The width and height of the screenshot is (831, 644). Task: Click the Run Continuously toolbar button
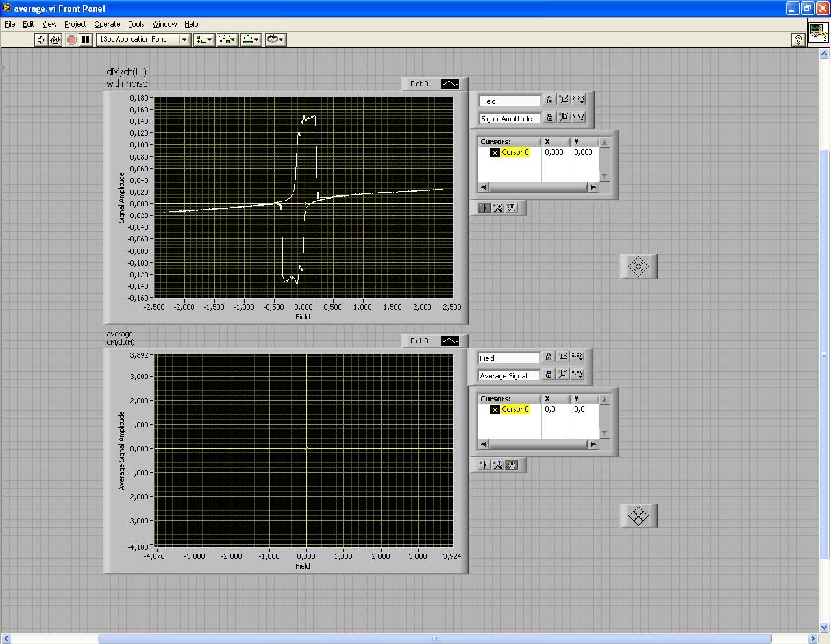pyautogui.click(x=55, y=40)
